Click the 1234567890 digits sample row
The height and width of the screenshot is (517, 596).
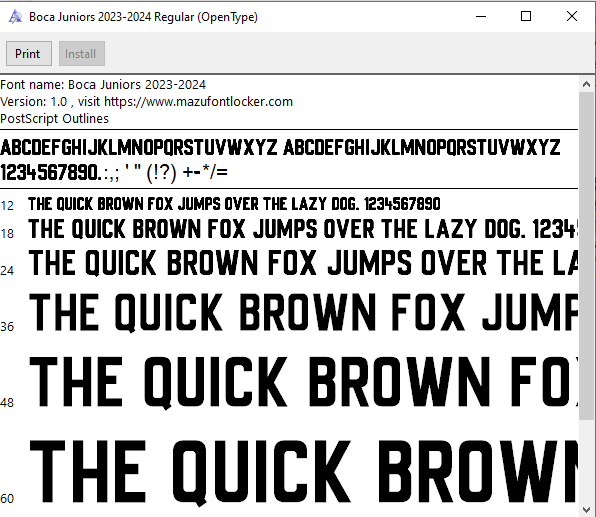[114, 173]
